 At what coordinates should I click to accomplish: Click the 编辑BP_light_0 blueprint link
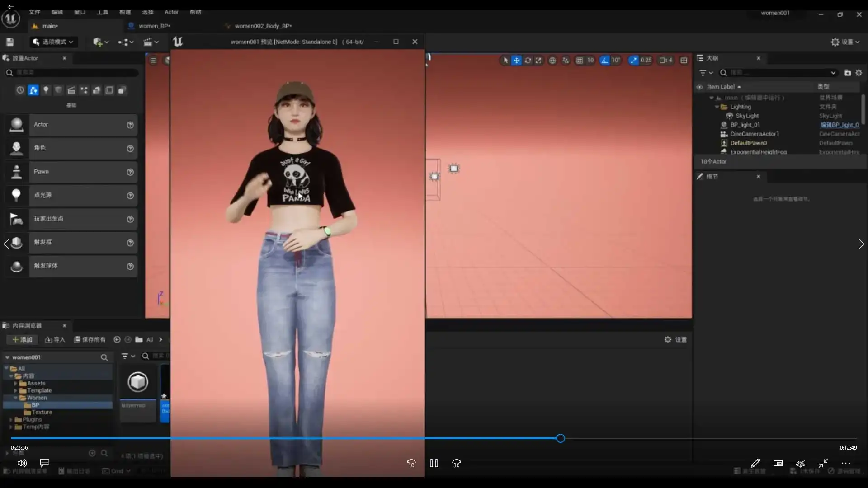pos(839,125)
